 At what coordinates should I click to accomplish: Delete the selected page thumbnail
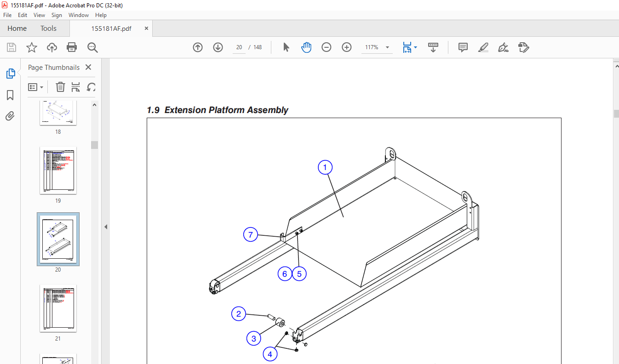(x=60, y=87)
